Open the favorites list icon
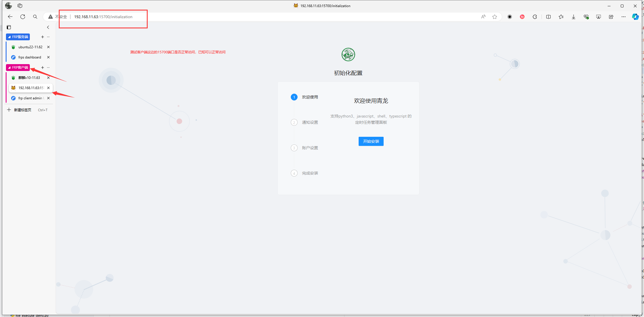Image resolution: width=644 pixels, height=317 pixels. click(x=561, y=17)
